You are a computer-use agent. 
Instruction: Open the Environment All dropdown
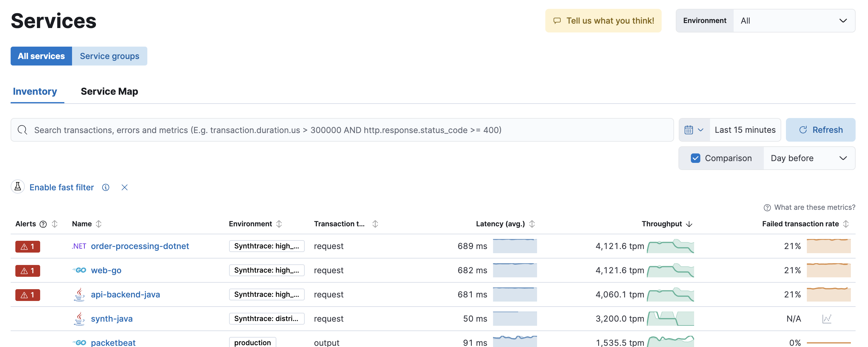(x=794, y=21)
